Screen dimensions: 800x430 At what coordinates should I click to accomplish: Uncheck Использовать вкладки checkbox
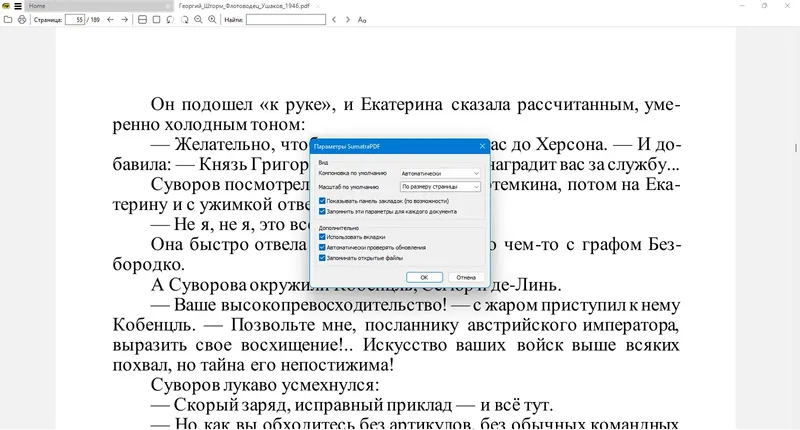[322, 237]
